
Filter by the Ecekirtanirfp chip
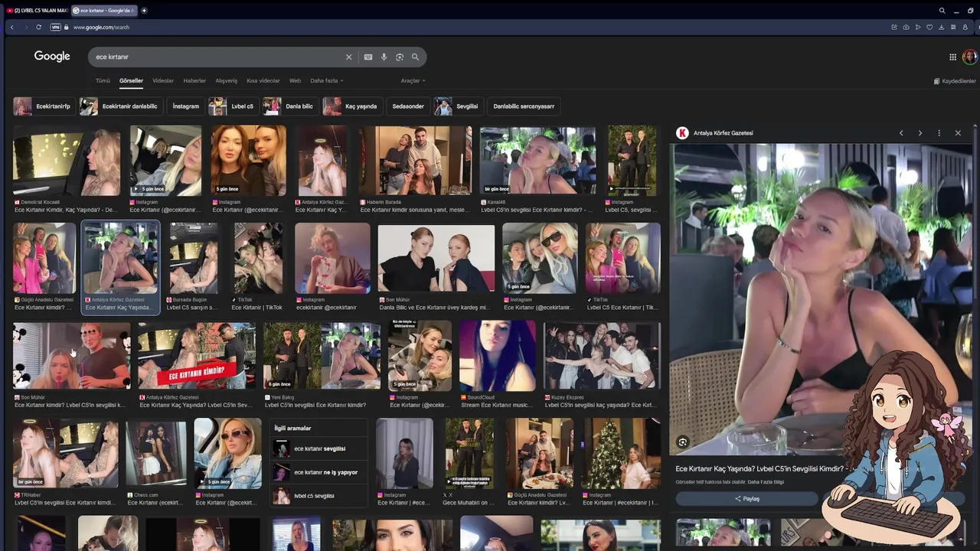pyautogui.click(x=43, y=106)
